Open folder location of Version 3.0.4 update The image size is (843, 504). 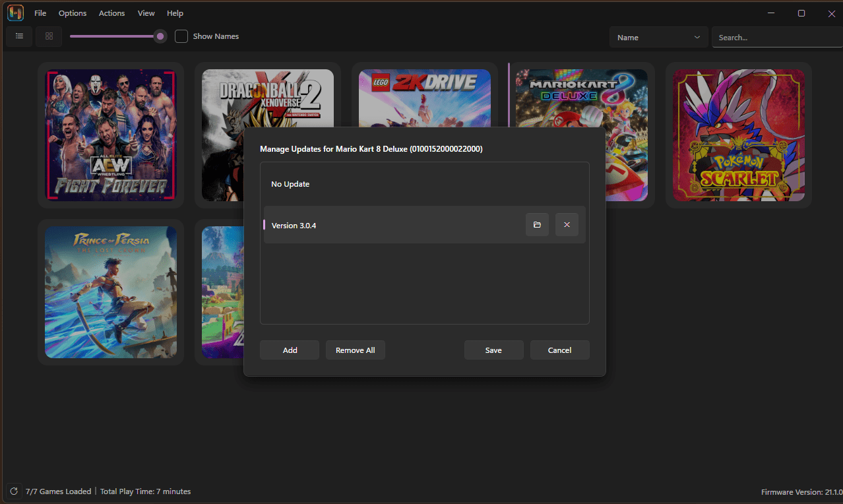point(537,224)
